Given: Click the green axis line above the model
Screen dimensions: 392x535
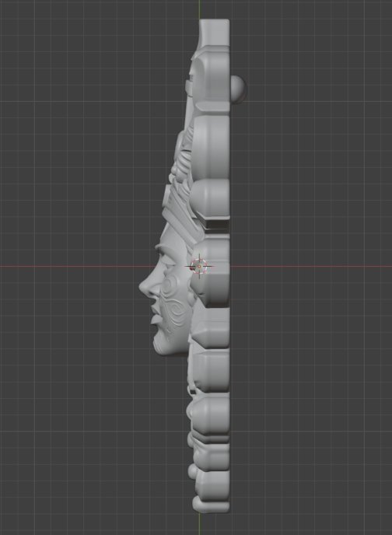Looking at the screenshot, I should 200,9.
